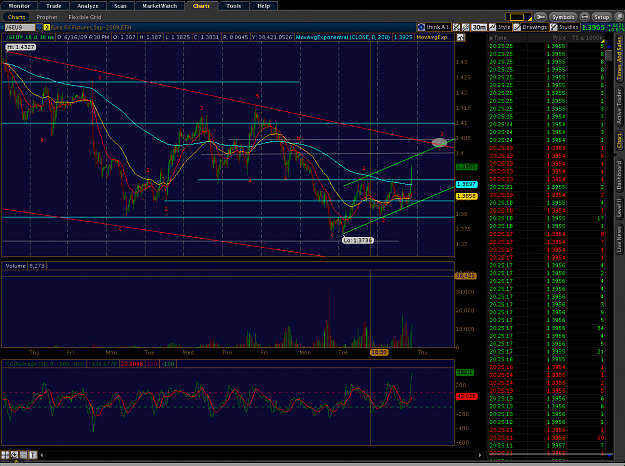
Task: Click the print icon button
Action: tap(584, 17)
